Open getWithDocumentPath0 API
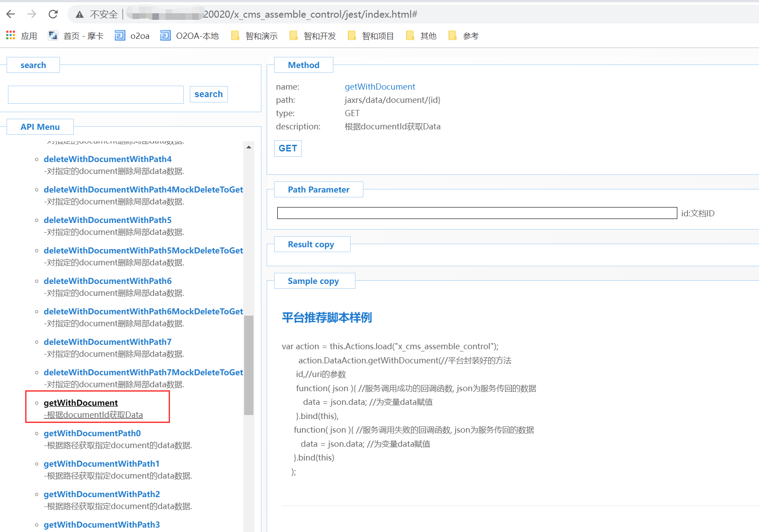The image size is (759, 532). [92, 433]
